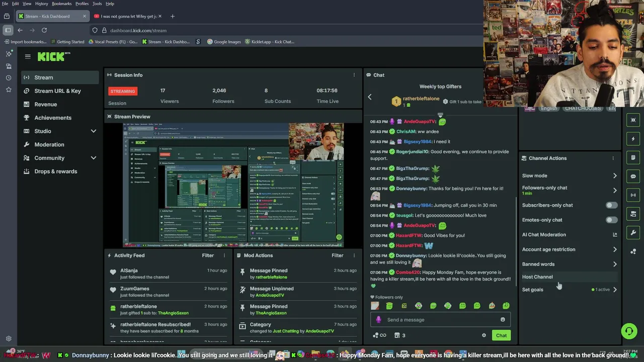Click the Stream Preview thumbnail
This screenshot has width=644, height=362.
(233, 185)
